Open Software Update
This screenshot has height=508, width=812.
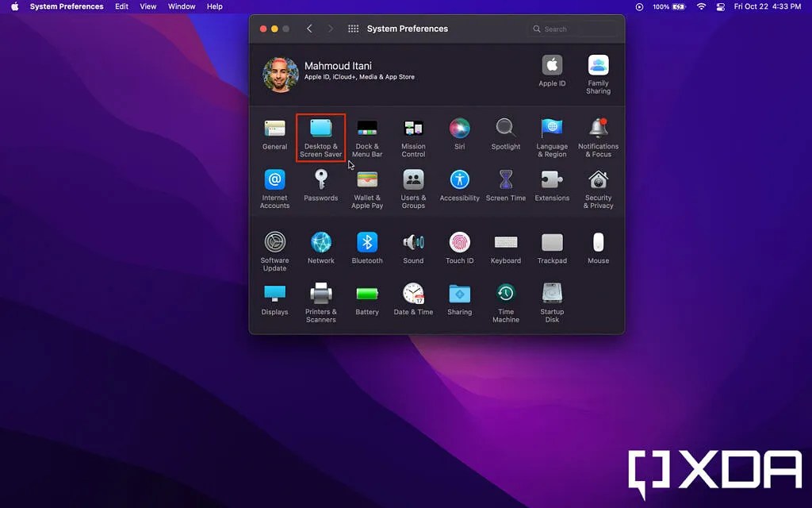[x=274, y=247]
